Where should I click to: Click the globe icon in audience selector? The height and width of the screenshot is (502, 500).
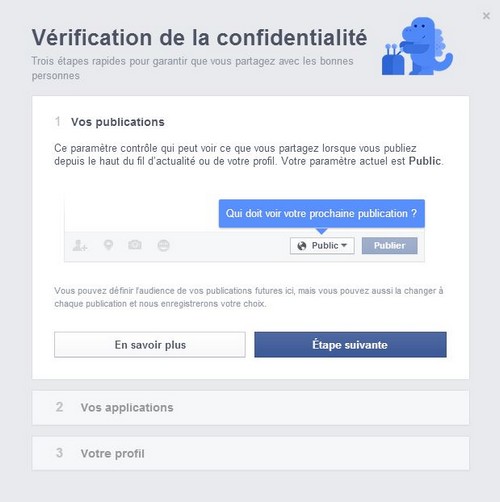pyautogui.click(x=302, y=246)
